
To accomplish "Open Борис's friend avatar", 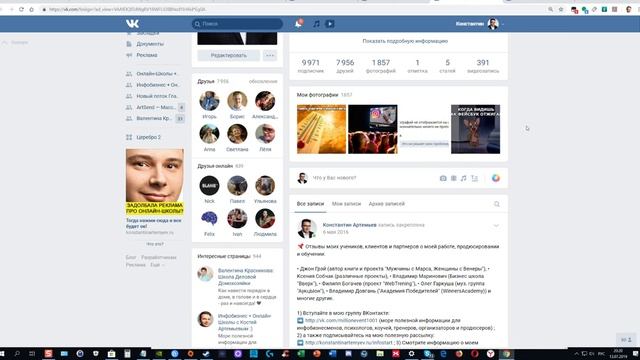I will 237,101.
